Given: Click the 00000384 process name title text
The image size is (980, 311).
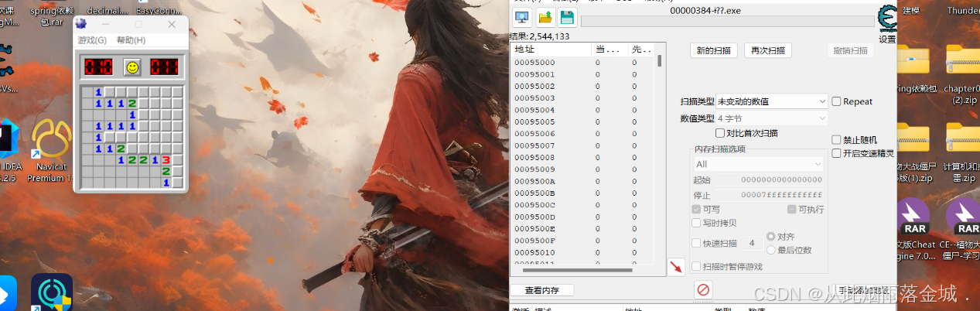Looking at the screenshot, I should 705,10.
